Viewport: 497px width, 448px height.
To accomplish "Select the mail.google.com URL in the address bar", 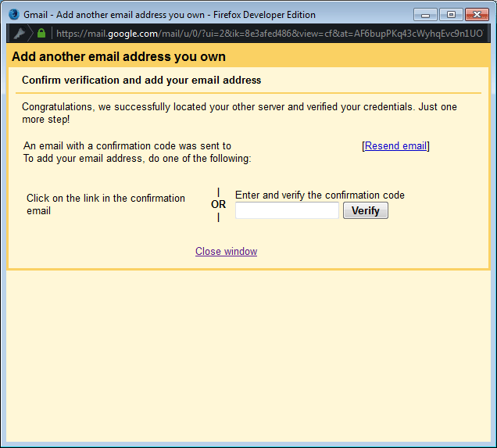I will [x=266, y=34].
